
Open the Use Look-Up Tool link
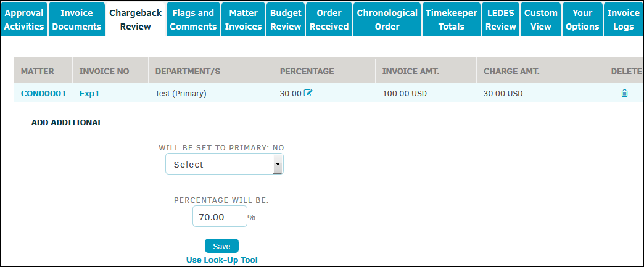(x=222, y=260)
